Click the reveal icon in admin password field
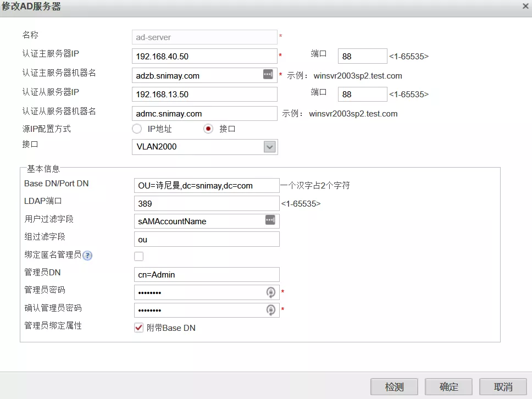Screen dimensions: 532x399 pos(270,292)
